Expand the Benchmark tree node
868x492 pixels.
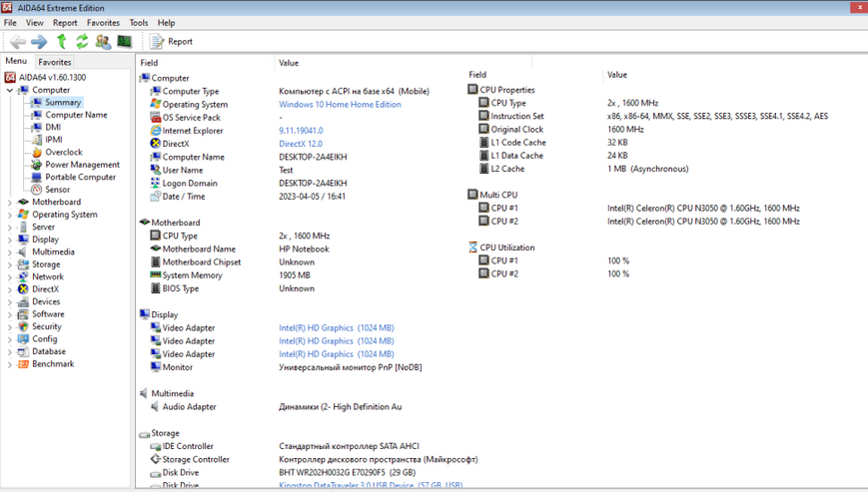[9, 364]
